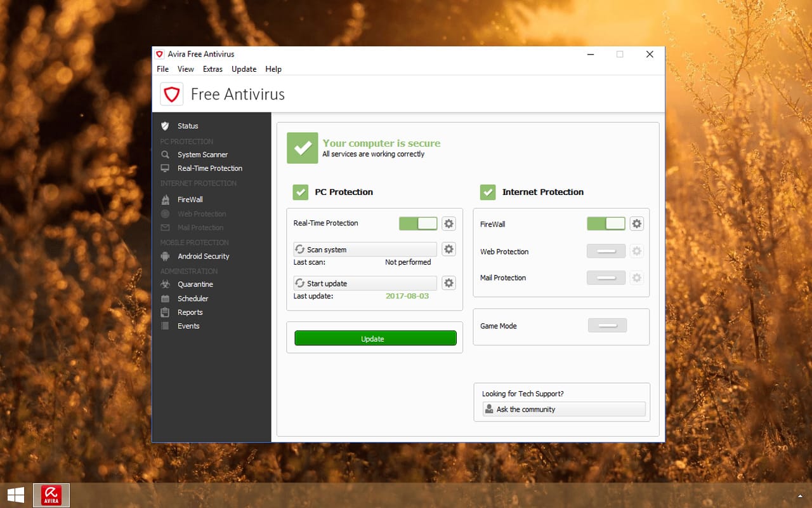Click the Mail Protection sidebar label
This screenshot has width=812, height=508.
pyautogui.click(x=200, y=227)
